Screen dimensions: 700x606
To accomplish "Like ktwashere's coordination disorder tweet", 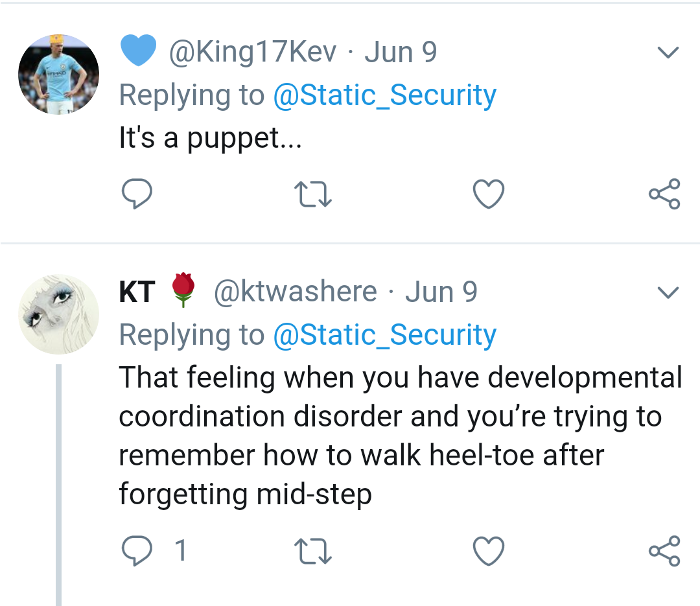I will pyautogui.click(x=488, y=552).
